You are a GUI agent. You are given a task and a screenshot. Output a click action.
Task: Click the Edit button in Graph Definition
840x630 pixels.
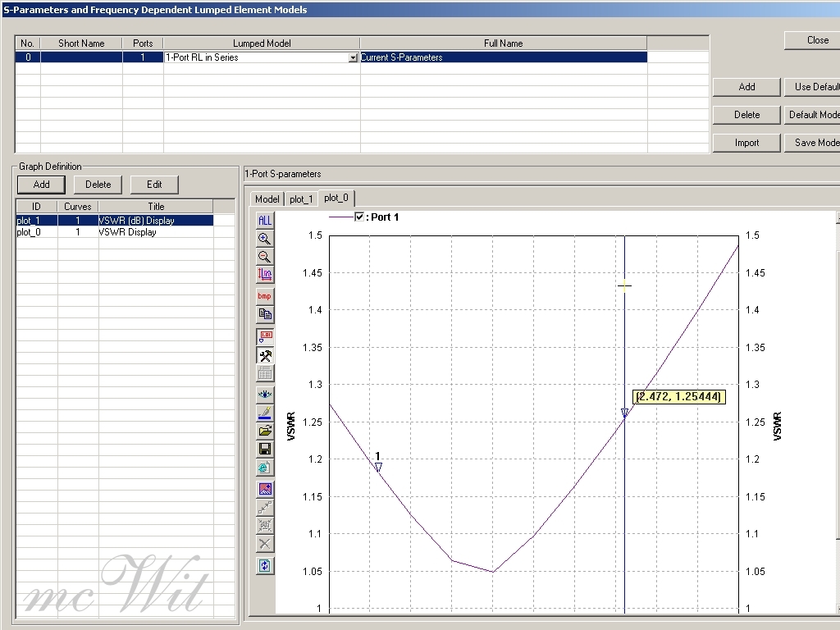coord(154,185)
